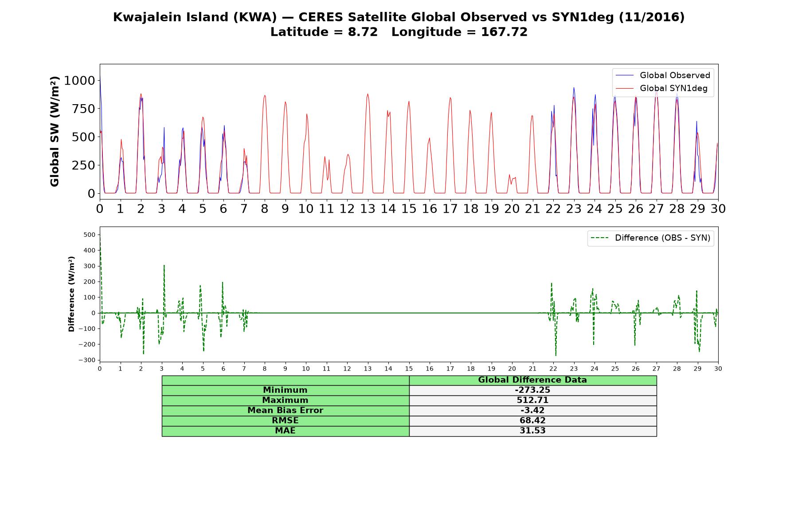Click the 1000 tick on upper y-axis

(79, 81)
